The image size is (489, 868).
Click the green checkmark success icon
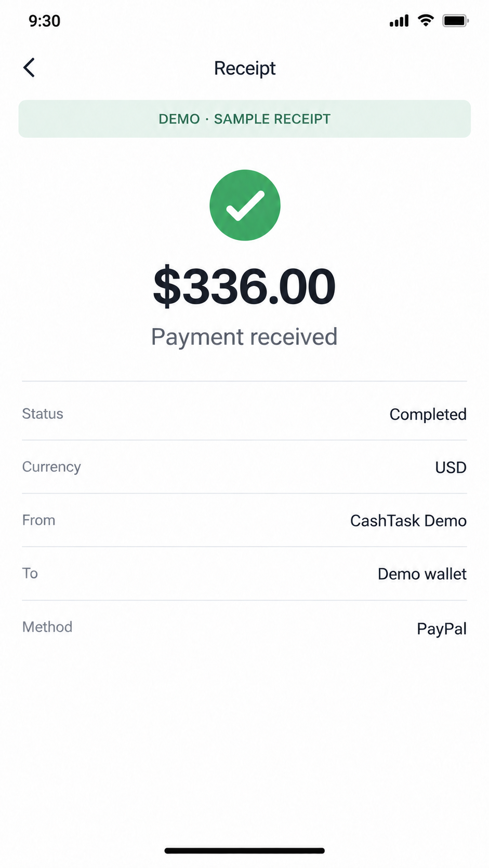(245, 205)
